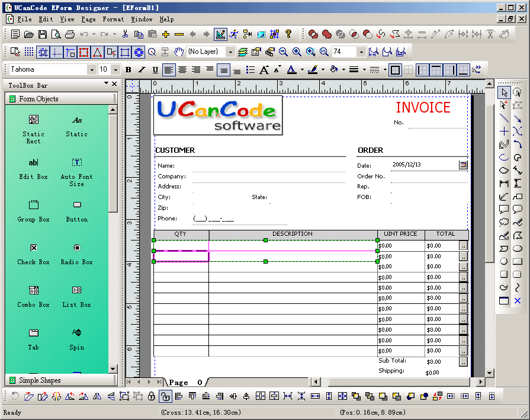Open the font color dropdown arrow
530x420 pixels.
point(302,70)
